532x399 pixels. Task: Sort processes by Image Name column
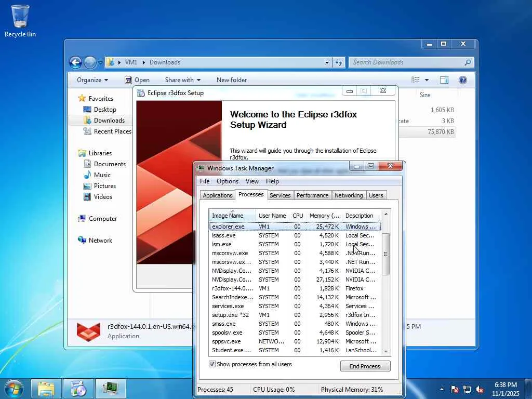[232, 216]
